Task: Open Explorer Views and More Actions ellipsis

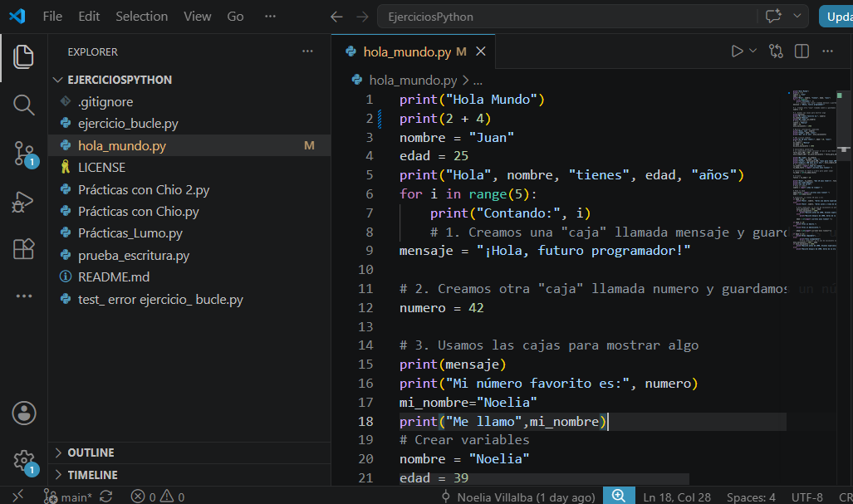Action: pyautogui.click(x=308, y=51)
